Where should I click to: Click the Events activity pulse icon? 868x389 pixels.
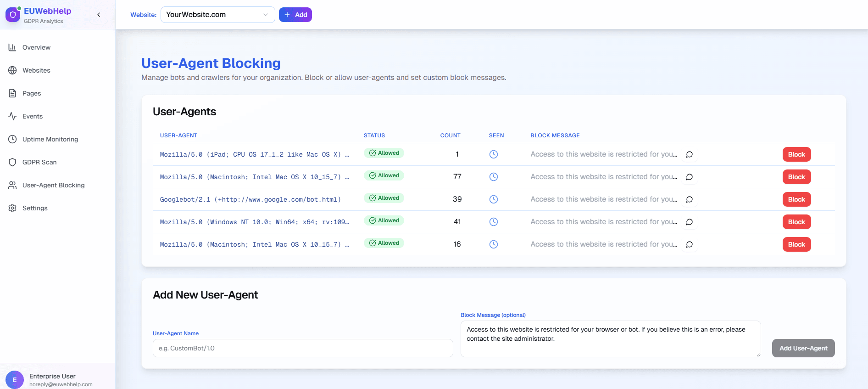pos(12,116)
